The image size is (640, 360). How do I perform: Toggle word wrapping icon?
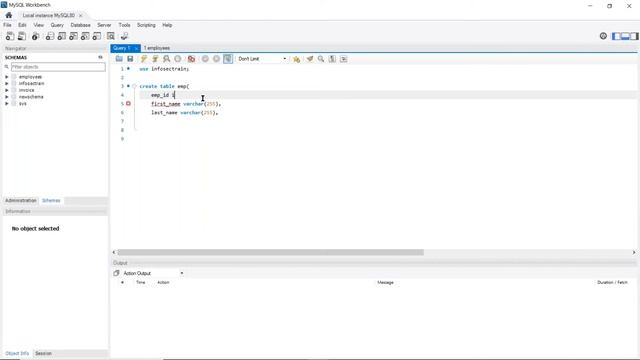click(x=344, y=59)
